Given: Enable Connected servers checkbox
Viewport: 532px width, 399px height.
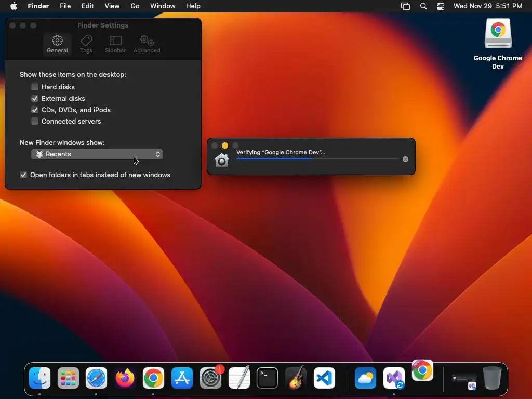Looking at the screenshot, I should pyautogui.click(x=35, y=121).
